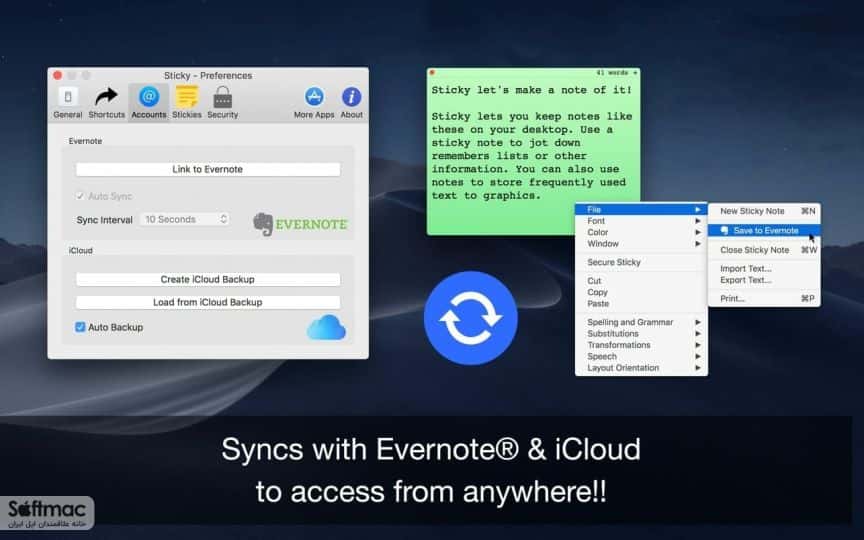Switch to the Accounts pane icon

(149, 96)
